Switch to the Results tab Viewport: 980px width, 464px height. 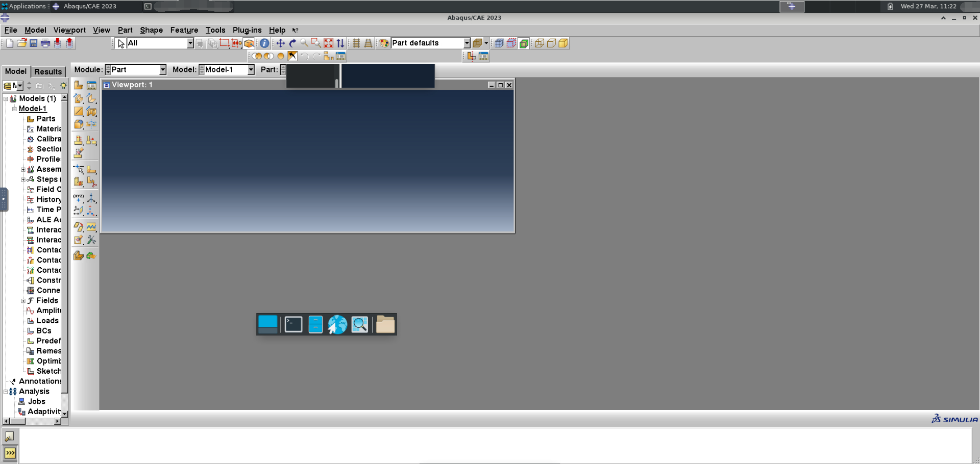48,71
